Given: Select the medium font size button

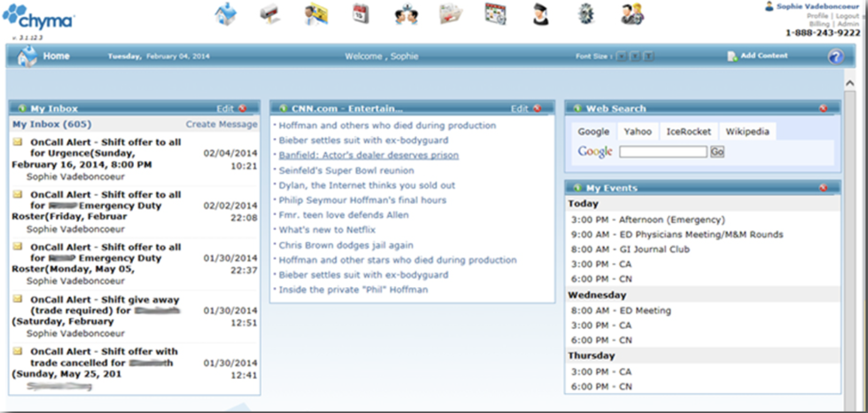Looking at the screenshot, I should coord(635,56).
